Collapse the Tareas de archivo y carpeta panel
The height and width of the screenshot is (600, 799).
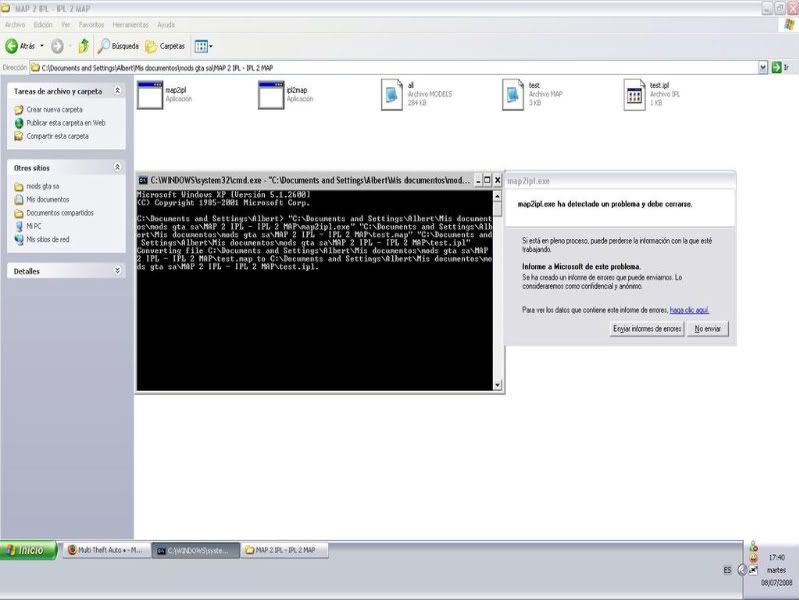tap(117, 91)
